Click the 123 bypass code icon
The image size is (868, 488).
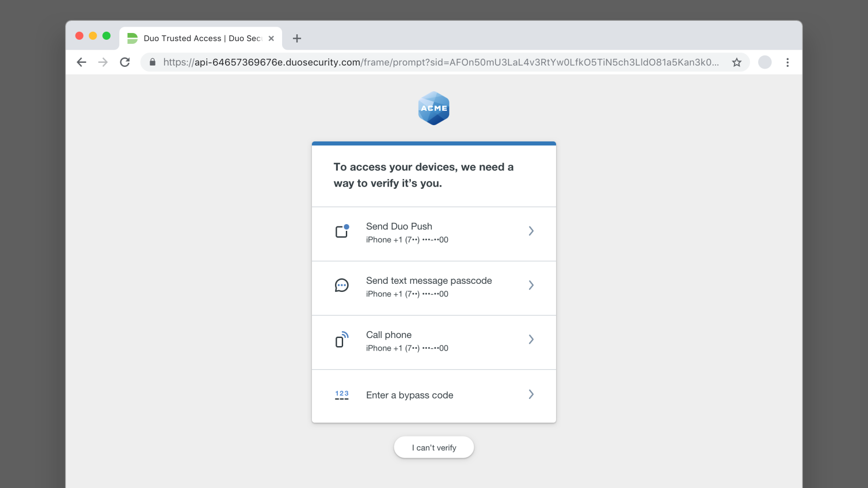[x=342, y=395]
